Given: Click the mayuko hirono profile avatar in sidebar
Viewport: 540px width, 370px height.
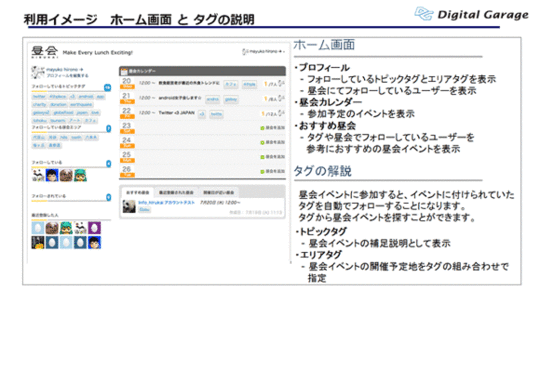Looking at the screenshot, I should click(x=38, y=72).
